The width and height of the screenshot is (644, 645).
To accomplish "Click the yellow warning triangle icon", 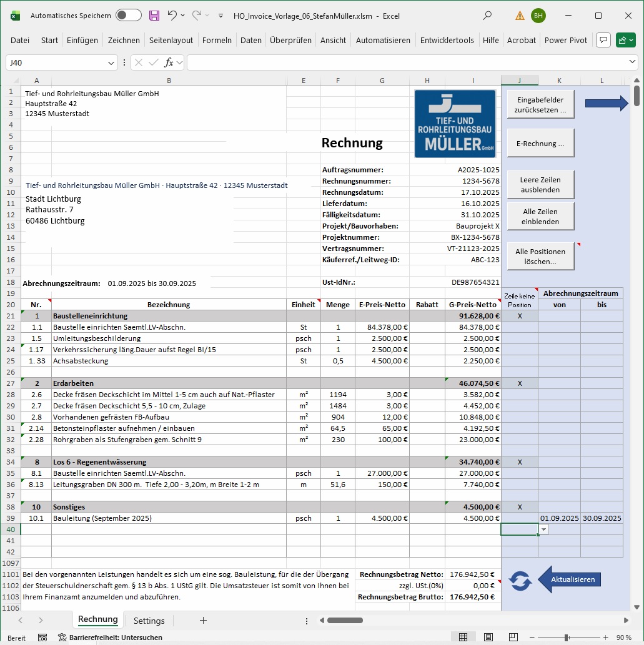I will (x=520, y=16).
